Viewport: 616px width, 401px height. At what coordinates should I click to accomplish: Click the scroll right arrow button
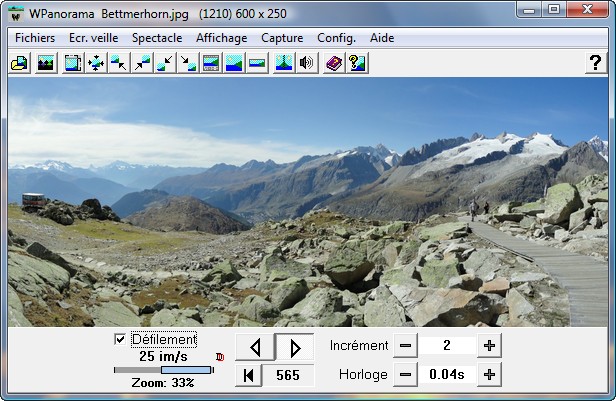[295, 347]
